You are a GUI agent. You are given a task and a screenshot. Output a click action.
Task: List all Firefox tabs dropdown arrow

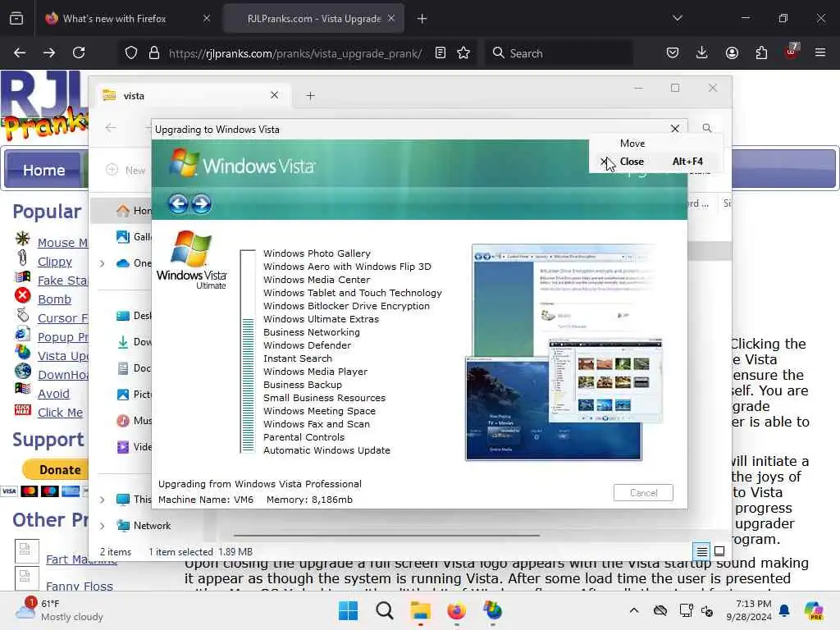click(677, 18)
